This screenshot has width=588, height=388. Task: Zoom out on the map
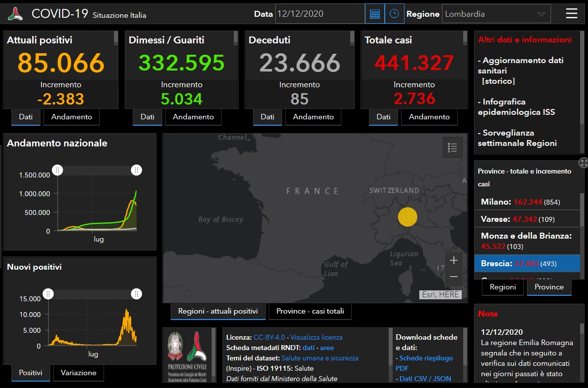click(x=454, y=277)
